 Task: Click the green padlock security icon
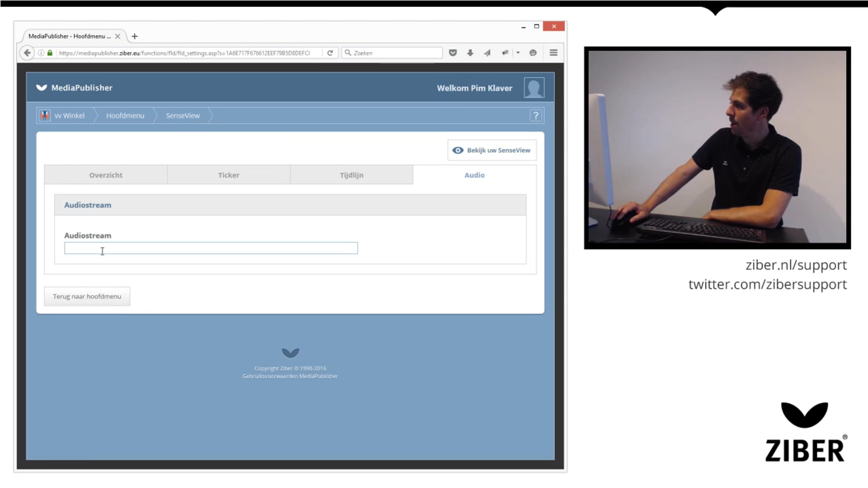50,53
